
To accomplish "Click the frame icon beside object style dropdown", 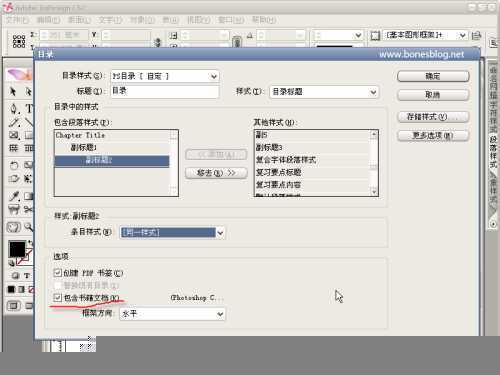I will tap(375, 35).
